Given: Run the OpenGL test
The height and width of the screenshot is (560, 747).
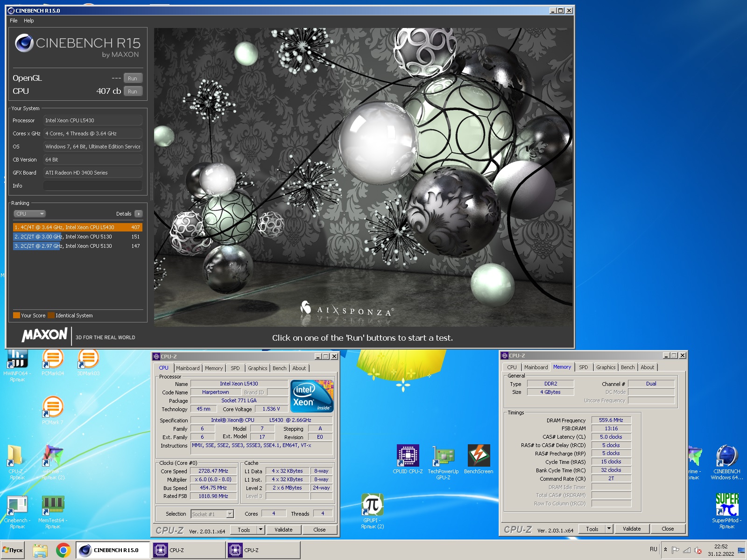Looking at the screenshot, I should click(133, 78).
